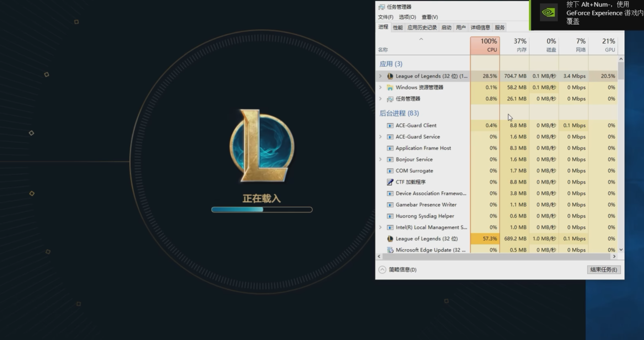
Task: Click the CTF 加载程序 pen icon
Action: point(390,182)
